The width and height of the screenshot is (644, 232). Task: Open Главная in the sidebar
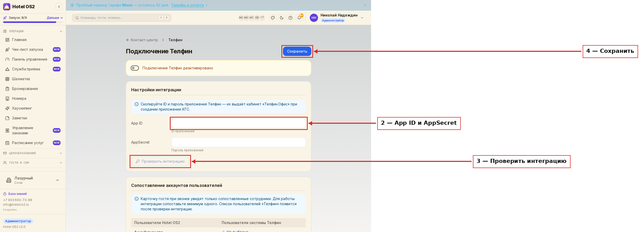pos(33,40)
